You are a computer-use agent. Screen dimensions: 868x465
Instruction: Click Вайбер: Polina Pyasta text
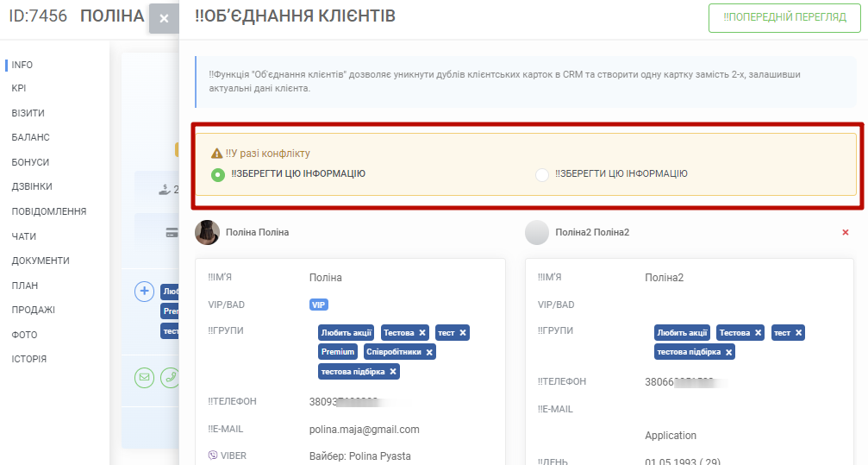click(x=359, y=456)
